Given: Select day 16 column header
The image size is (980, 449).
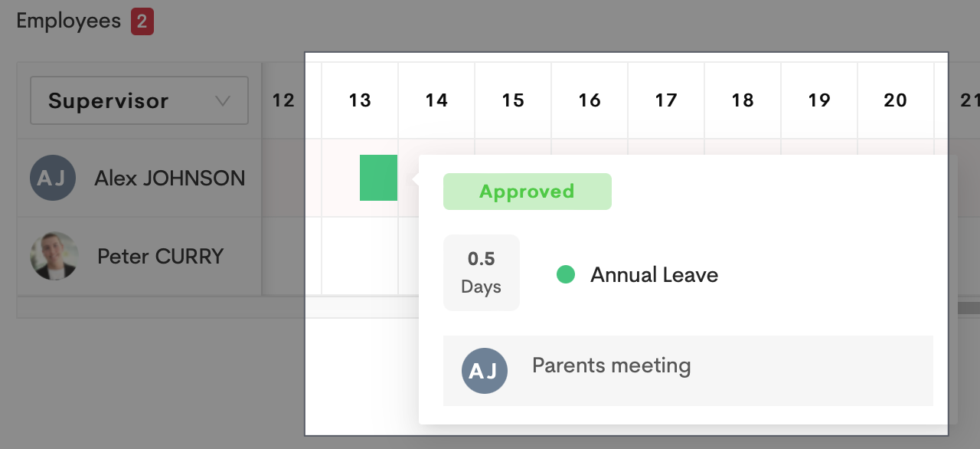Looking at the screenshot, I should (x=590, y=100).
